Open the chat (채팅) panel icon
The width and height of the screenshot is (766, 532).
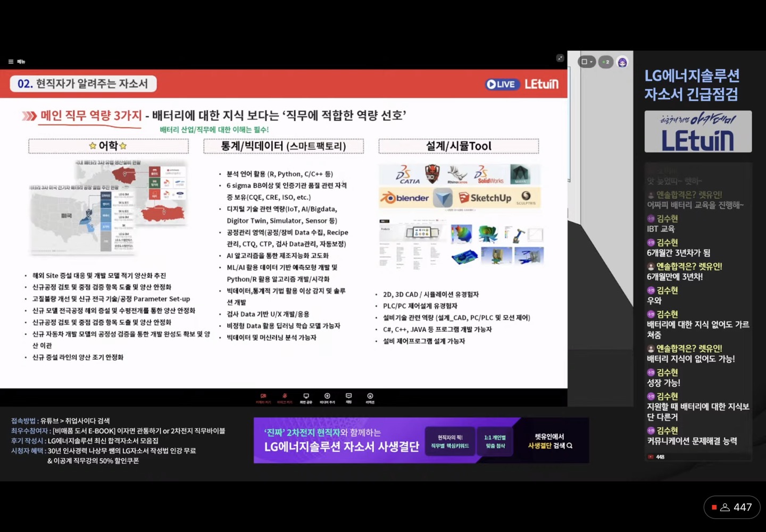tap(348, 399)
